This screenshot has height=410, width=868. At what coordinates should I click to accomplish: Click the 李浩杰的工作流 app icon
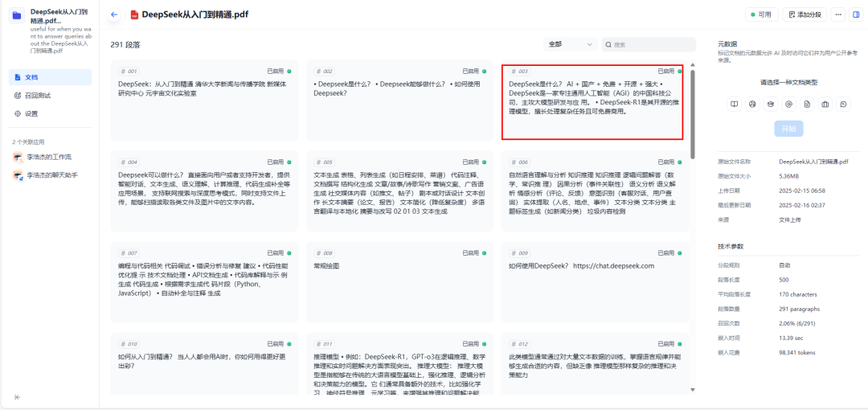(x=17, y=157)
